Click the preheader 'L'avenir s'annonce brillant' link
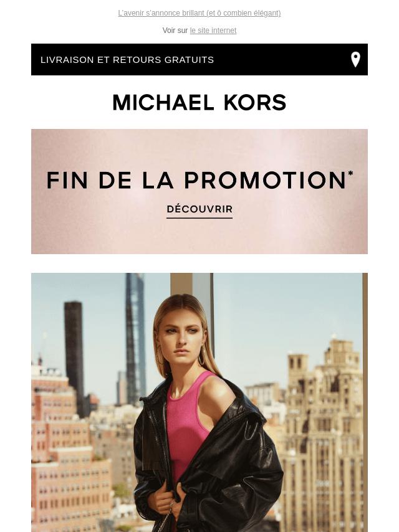The width and height of the screenshot is (399, 532). 199,13
